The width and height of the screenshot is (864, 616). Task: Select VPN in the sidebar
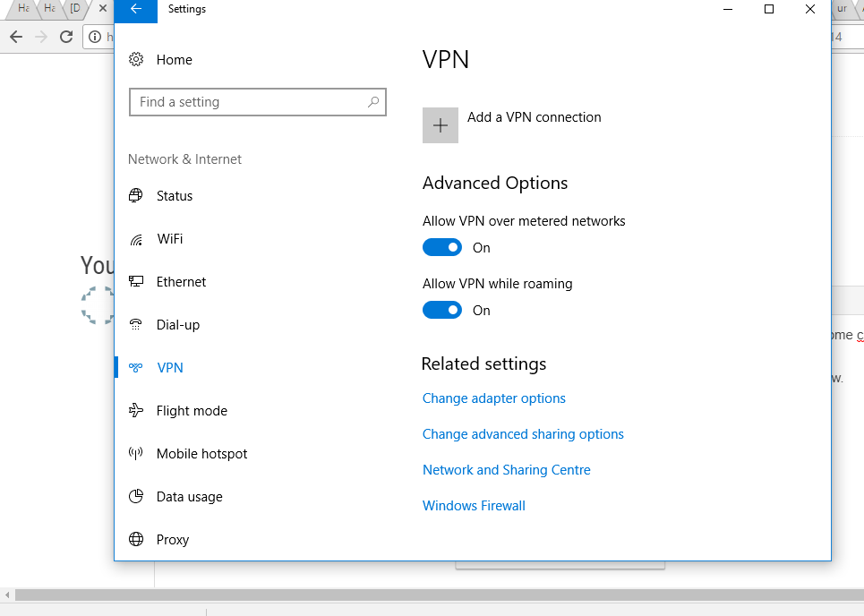[169, 368]
